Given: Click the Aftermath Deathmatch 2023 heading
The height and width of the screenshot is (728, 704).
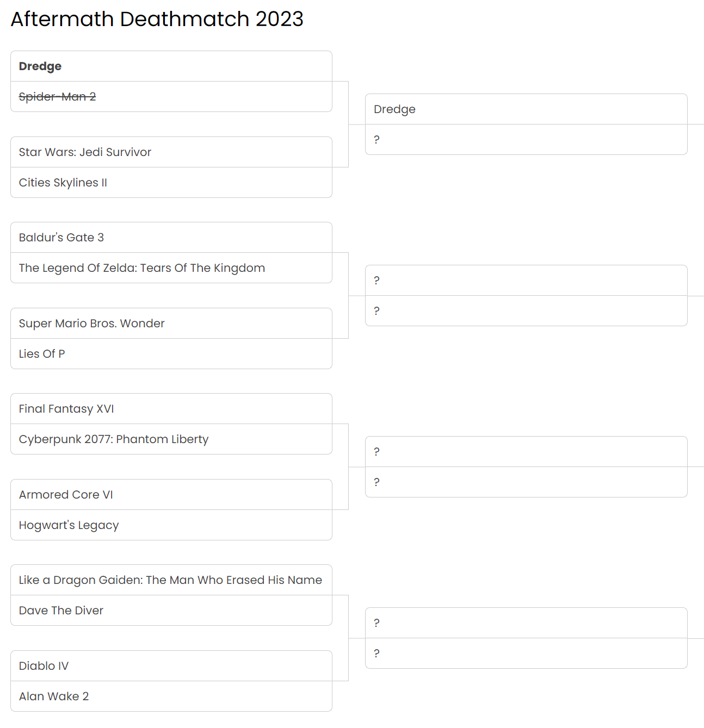Looking at the screenshot, I should pos(157,19).
